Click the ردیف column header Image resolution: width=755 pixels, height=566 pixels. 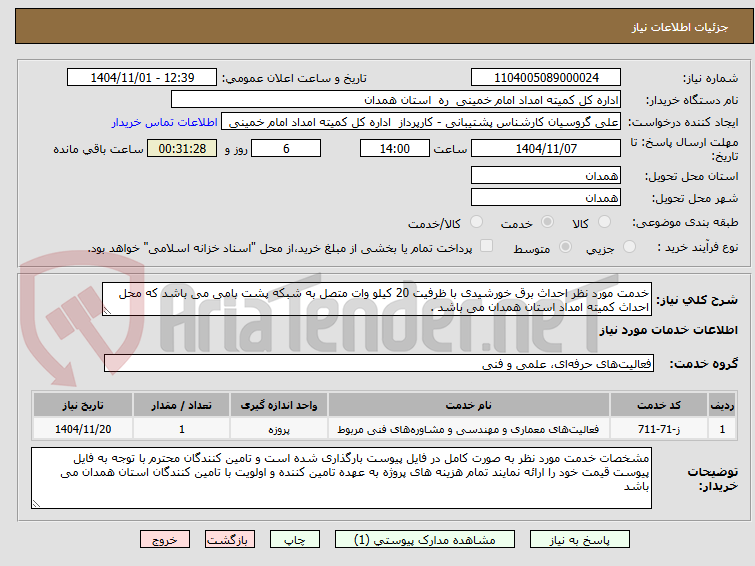[722, 405]
